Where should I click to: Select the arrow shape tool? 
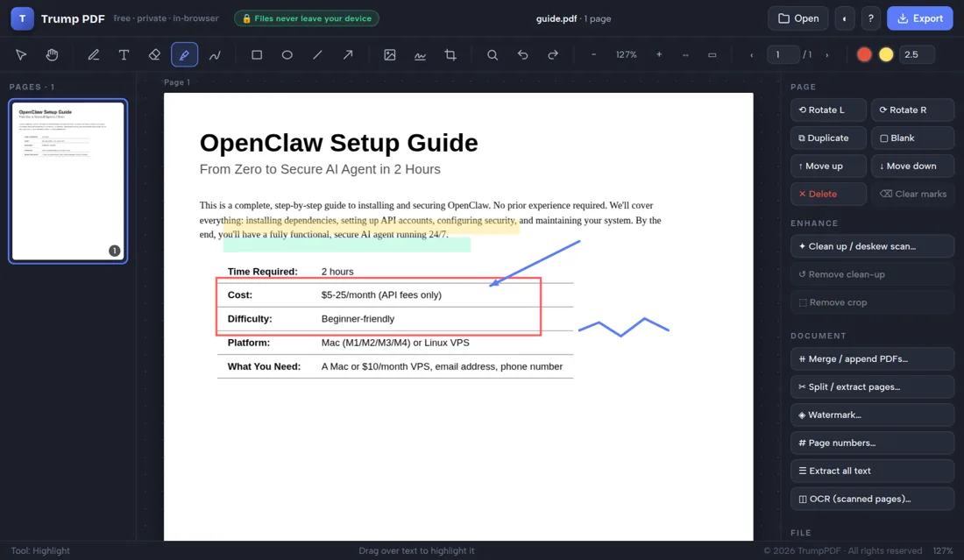pyautogui.click(x=348, y=54)
